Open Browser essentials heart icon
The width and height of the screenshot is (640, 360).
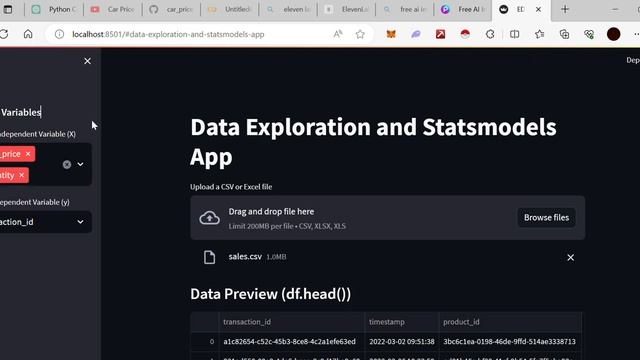coord(589,34)
